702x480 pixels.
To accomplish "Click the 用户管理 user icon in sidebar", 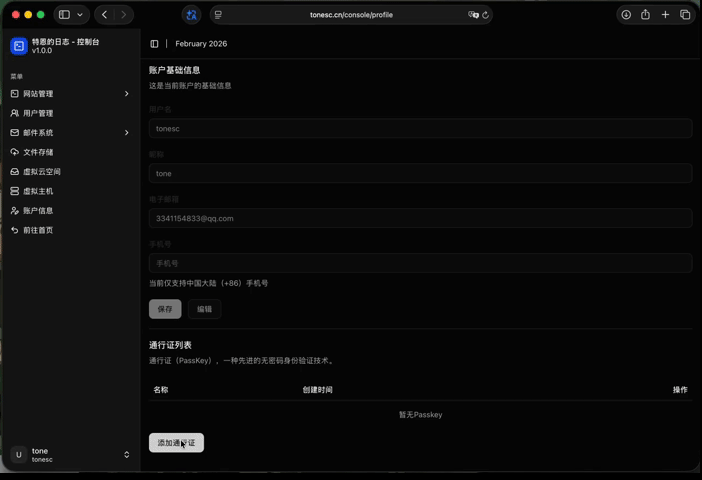I will point(15,113).
